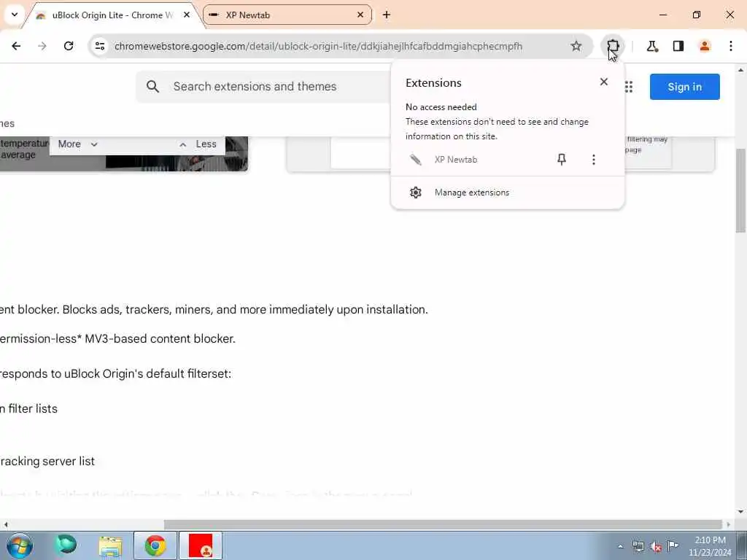Open Windows Explorer from the taskbar
The width and height of the screenshot is (747, 560).
click(x=111, y=545)
